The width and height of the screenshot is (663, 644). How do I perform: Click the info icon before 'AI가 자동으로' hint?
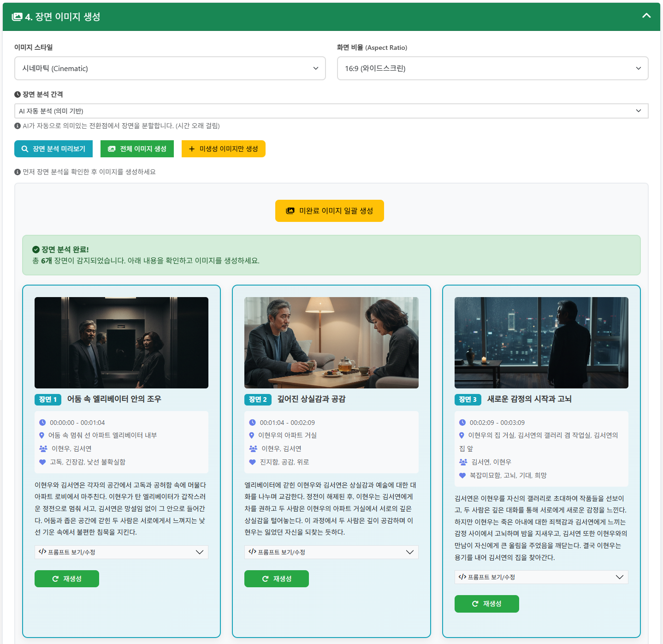pos(18,125)
